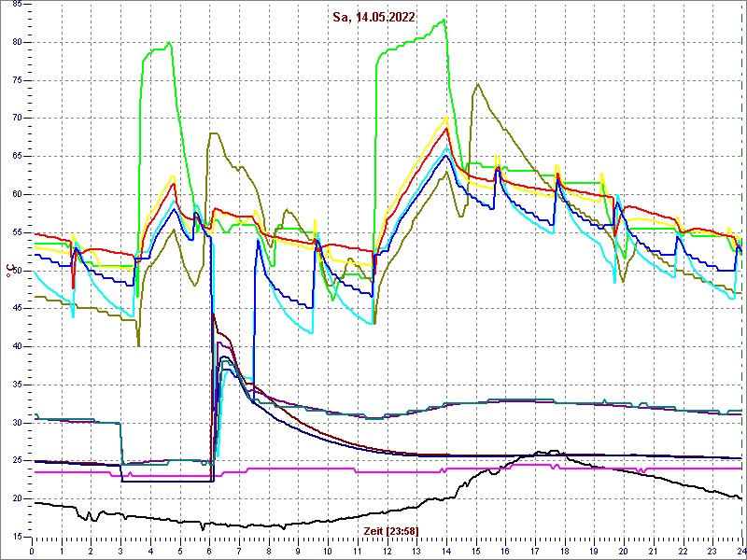Click the green curve's first peak before hour 5
747x560 pixels.
pos(168,43)
